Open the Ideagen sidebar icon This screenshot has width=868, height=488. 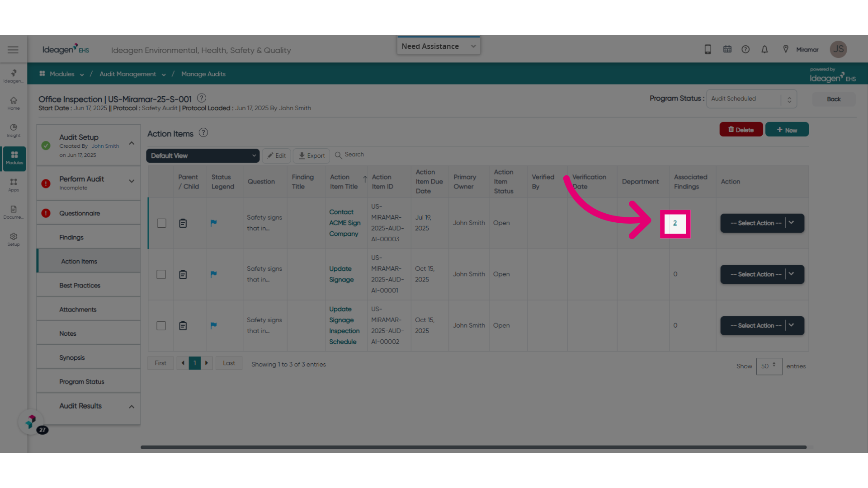click(x=14, y=76)
